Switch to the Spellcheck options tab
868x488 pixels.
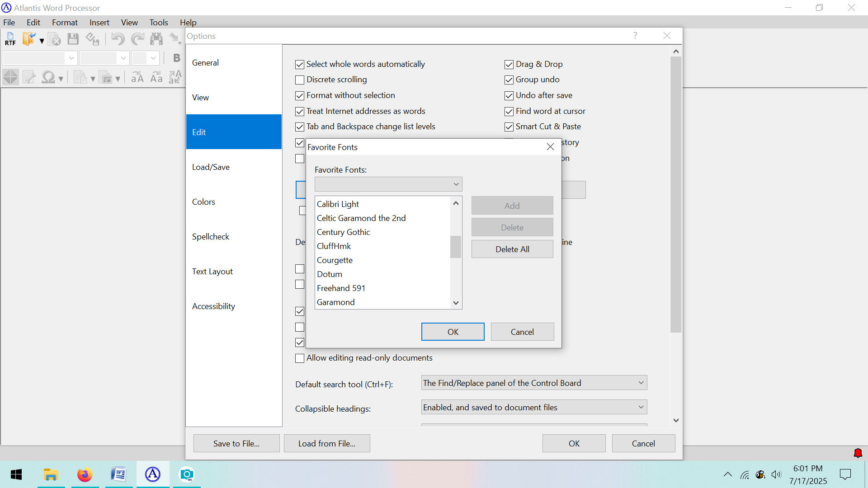(x=234, y=237)
